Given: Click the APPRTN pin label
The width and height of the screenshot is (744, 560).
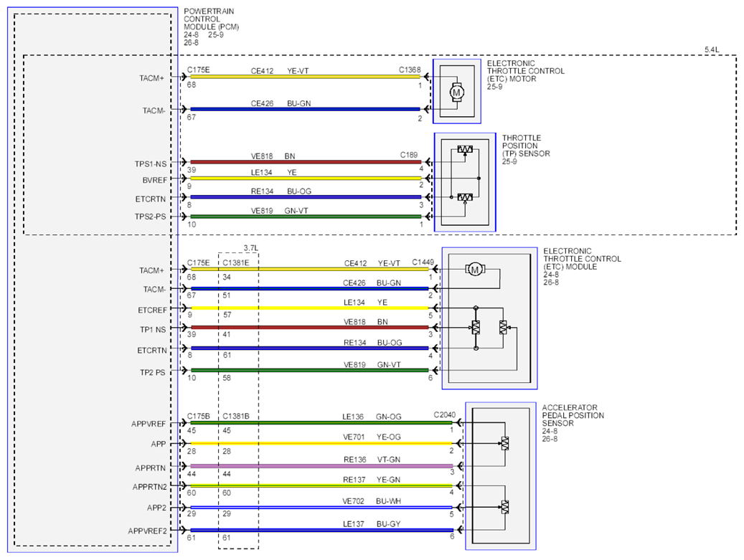Looking at the screenshot, I should [x=151, y=468].
